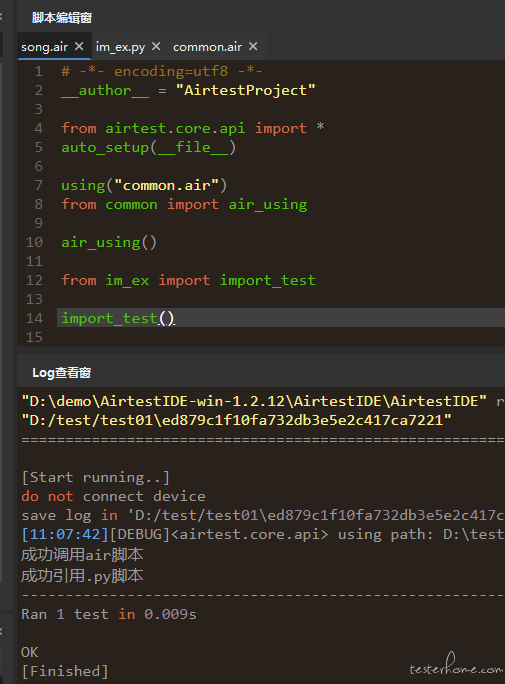This screenshot has width=505, height=684.
Task: Click the [11:07:42] timestamp in the log
Action: click(65, 534)
